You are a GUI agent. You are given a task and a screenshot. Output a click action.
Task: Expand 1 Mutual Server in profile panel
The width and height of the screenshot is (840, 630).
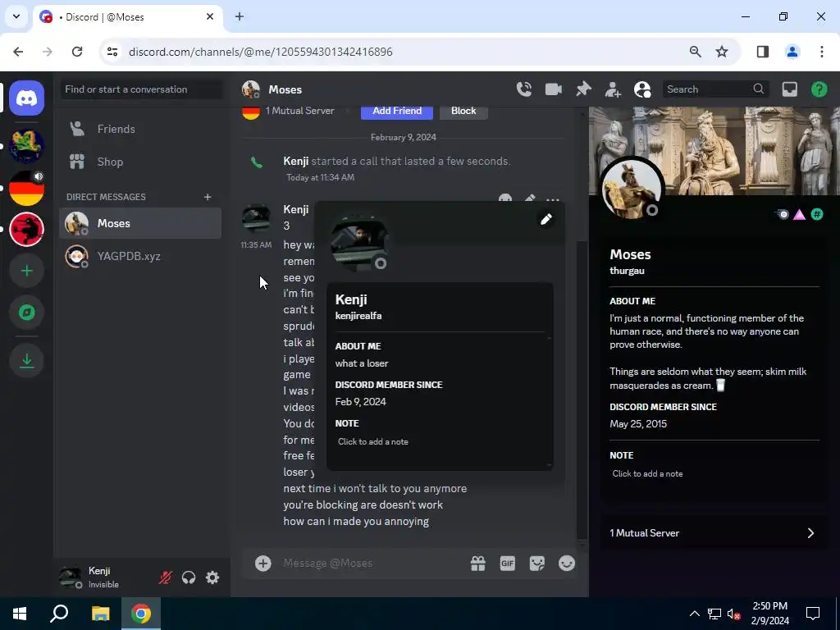[712, 533]
